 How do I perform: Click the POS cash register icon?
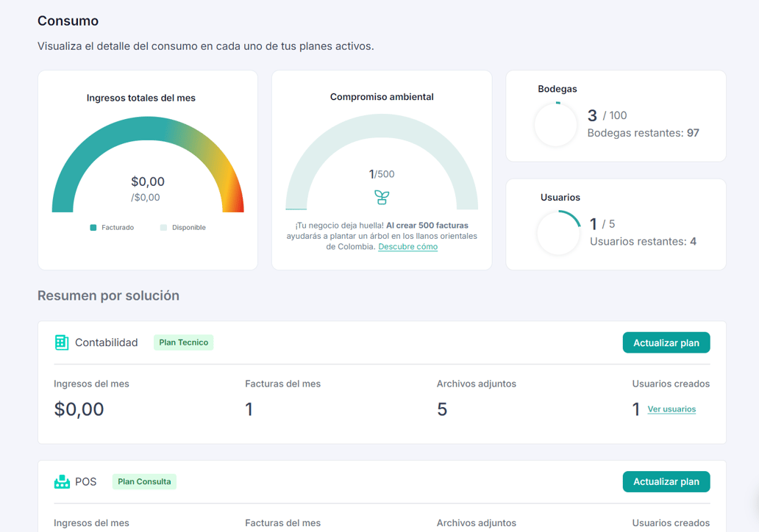[62, 481]
